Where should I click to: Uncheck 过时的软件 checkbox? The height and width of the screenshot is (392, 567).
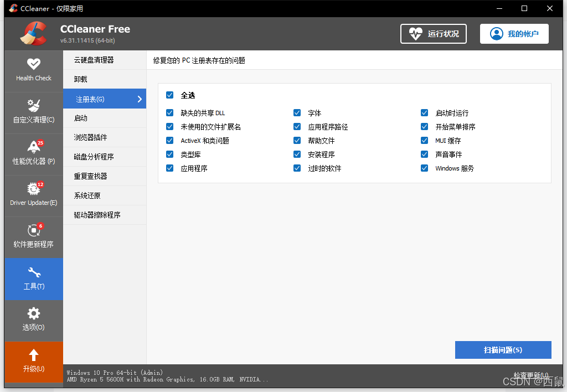coord(297,168)
